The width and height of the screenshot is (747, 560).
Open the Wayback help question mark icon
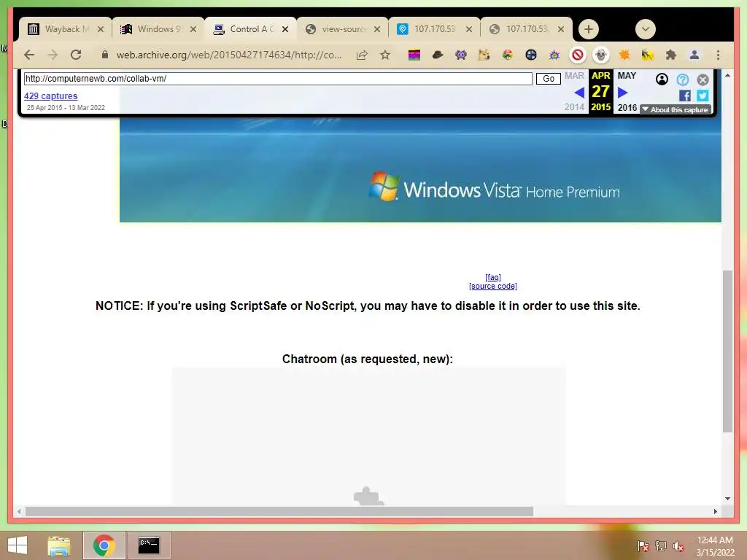[x=682, y=79]
